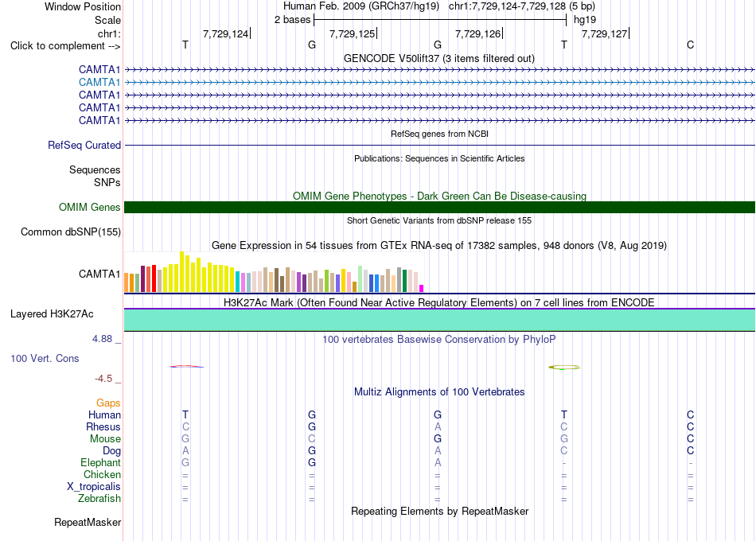The image size is (756, 541).
Task: Open the 'RefSeq Curated' track label
Action: [84, 145]
